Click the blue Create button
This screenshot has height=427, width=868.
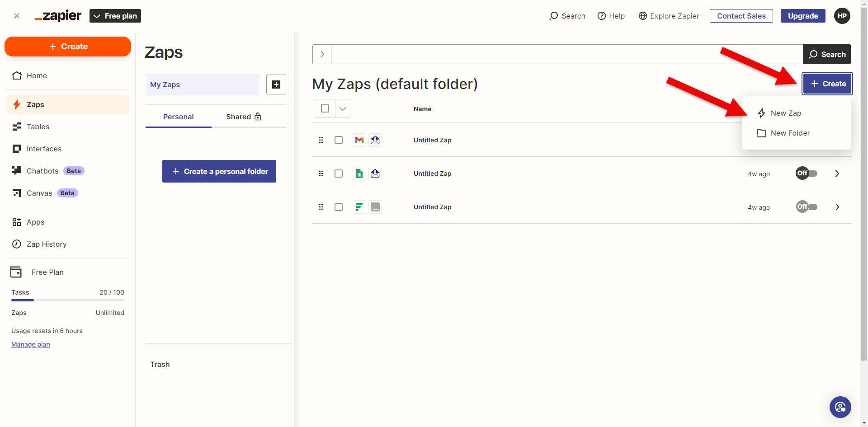827,84
